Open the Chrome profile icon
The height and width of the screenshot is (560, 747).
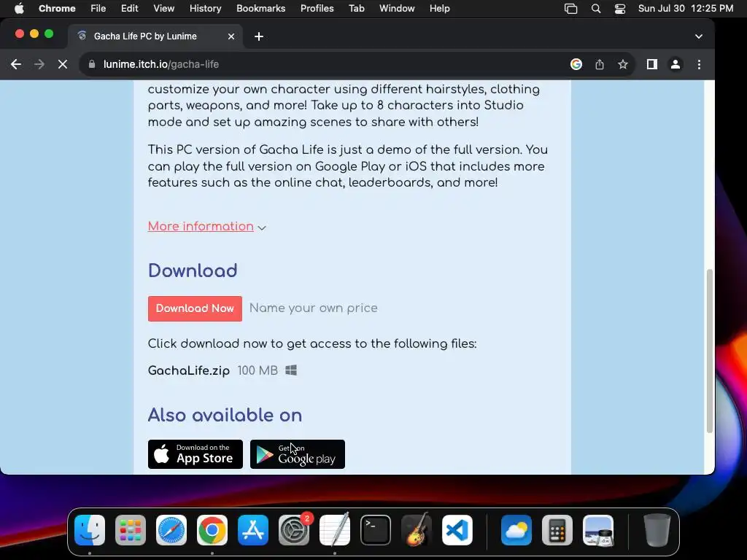click(x=675, y=64)
